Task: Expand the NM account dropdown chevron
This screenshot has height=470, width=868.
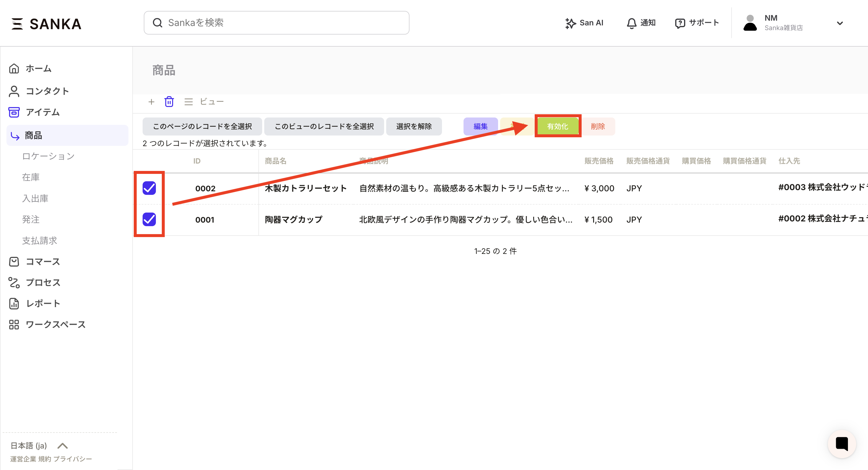Action: tap(840, 23)
